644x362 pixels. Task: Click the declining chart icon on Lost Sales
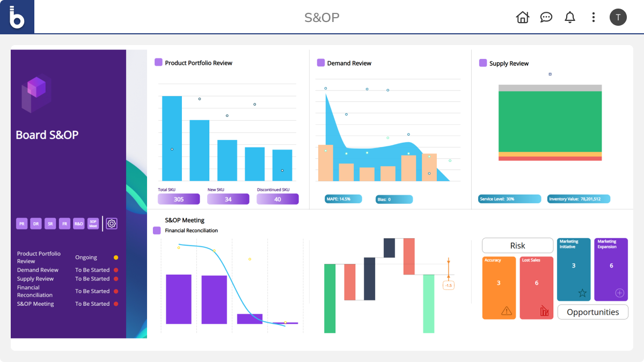pos(544,311)
